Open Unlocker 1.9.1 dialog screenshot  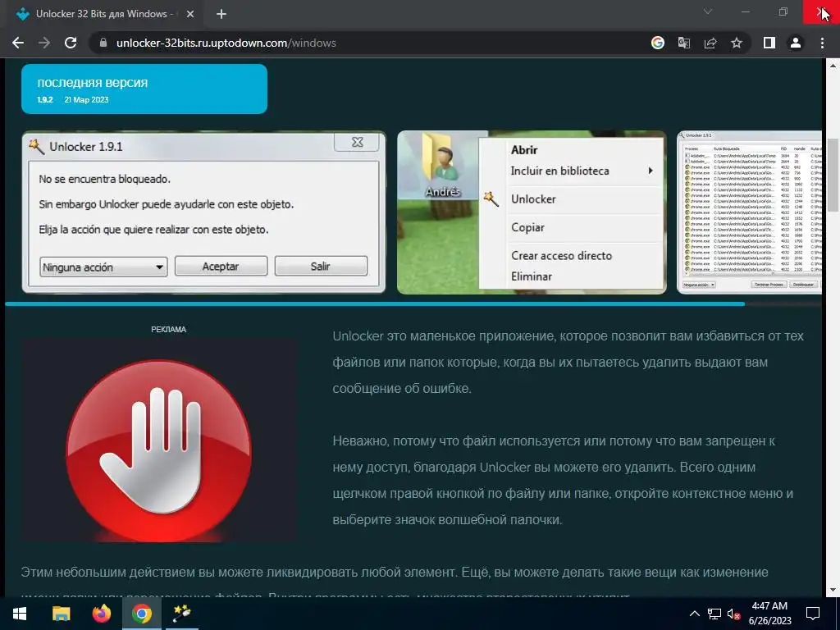203,212
